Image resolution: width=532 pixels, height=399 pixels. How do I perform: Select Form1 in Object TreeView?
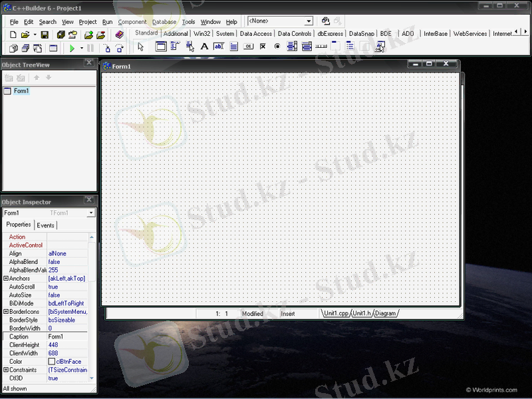(x=21, y=91)
